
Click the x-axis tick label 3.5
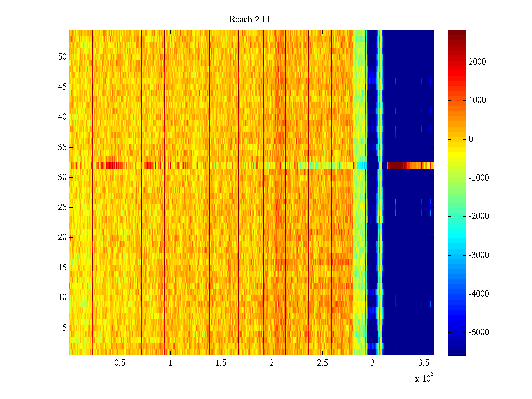click(x=424, y=363)
